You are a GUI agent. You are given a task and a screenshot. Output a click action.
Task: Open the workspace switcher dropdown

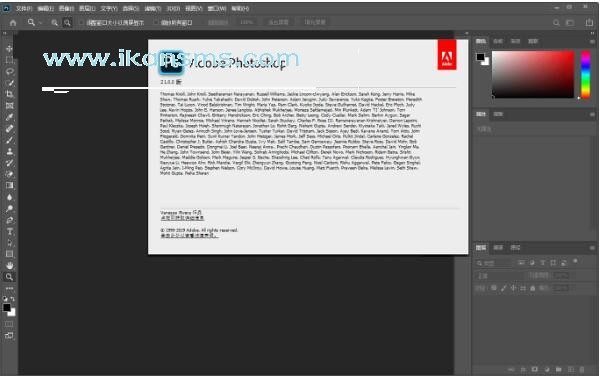click(x=570, y=23)
